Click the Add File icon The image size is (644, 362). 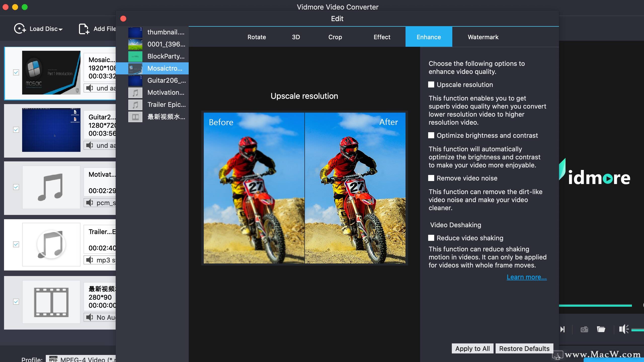(x=84, y=28)
